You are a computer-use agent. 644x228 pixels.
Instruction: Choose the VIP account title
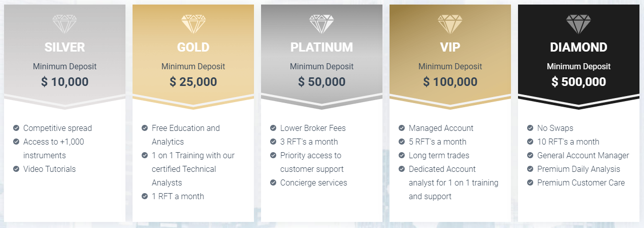[450, 48]
